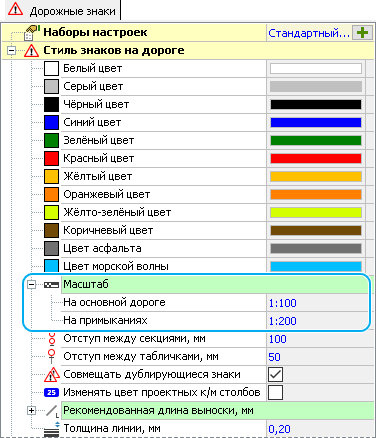Click the red color bar of Красный цвет

point(316,158)
